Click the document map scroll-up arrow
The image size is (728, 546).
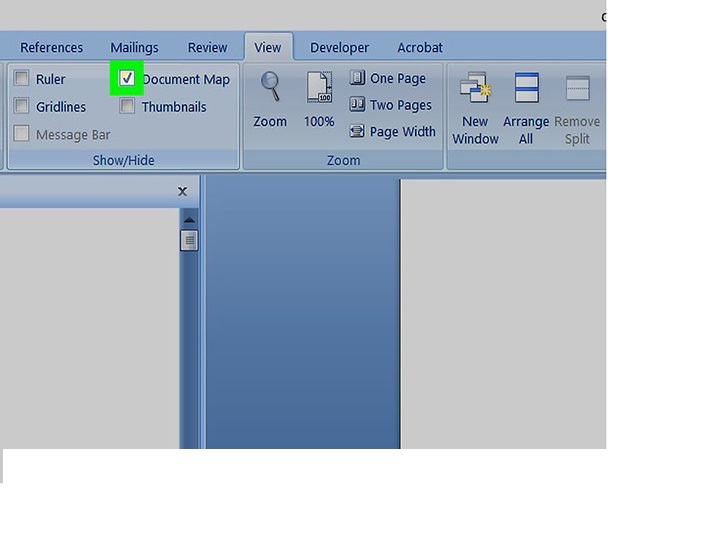coord(189,220)
